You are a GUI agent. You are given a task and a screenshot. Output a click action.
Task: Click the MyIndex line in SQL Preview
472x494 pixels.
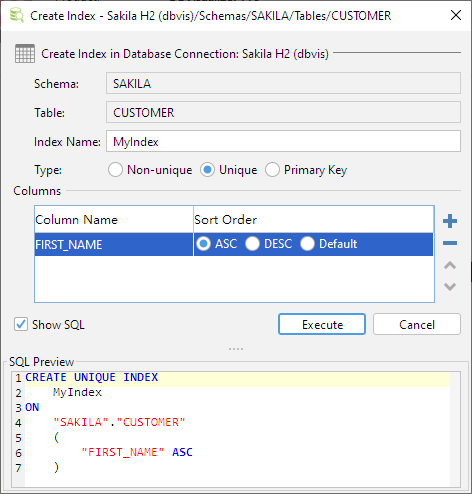(x=77, y=392)
